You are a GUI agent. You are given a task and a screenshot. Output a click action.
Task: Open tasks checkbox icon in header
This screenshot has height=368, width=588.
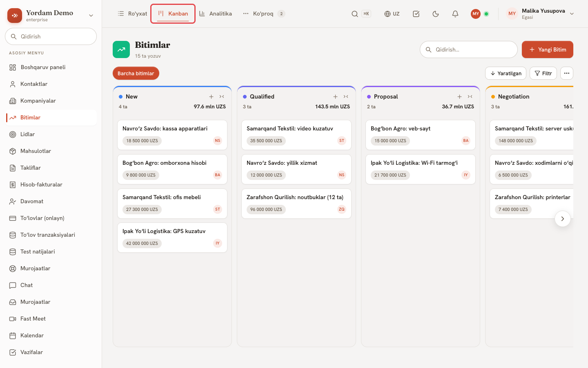tap(416, 14)
